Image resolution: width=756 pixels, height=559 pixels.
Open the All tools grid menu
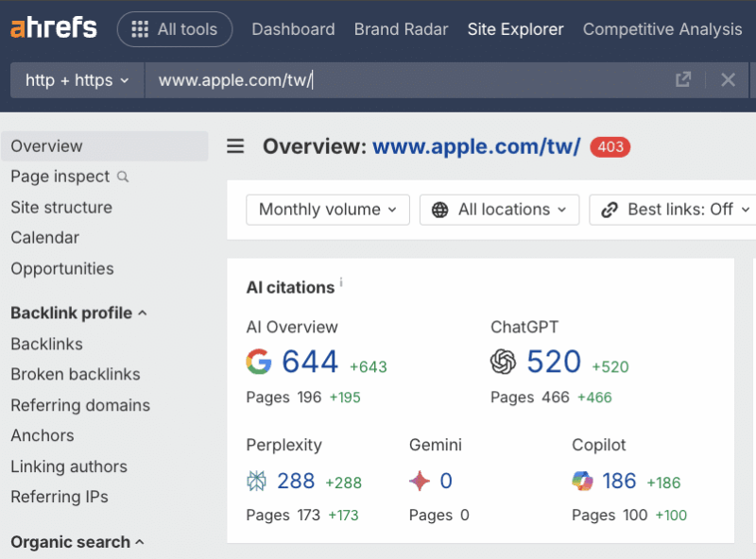[x=175, y=29]
